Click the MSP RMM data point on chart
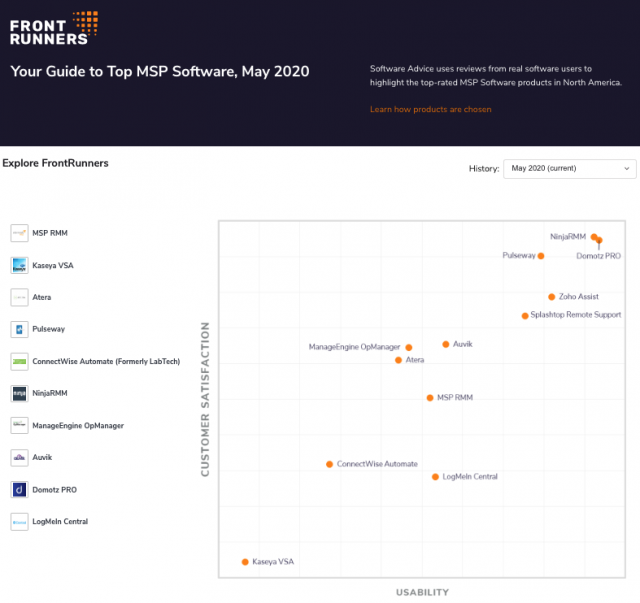Viewport: 640px width, 603px height. tap(430, 398)
